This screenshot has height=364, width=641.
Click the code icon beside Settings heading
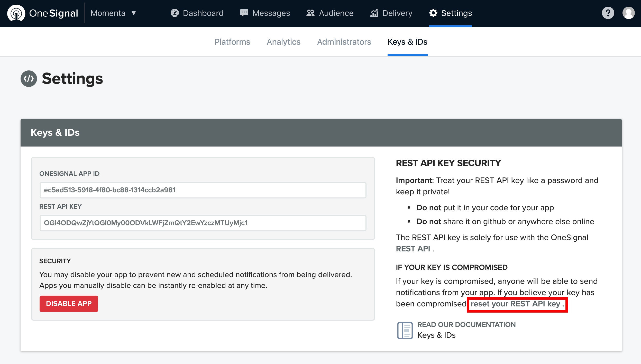[x=29, y=79]
